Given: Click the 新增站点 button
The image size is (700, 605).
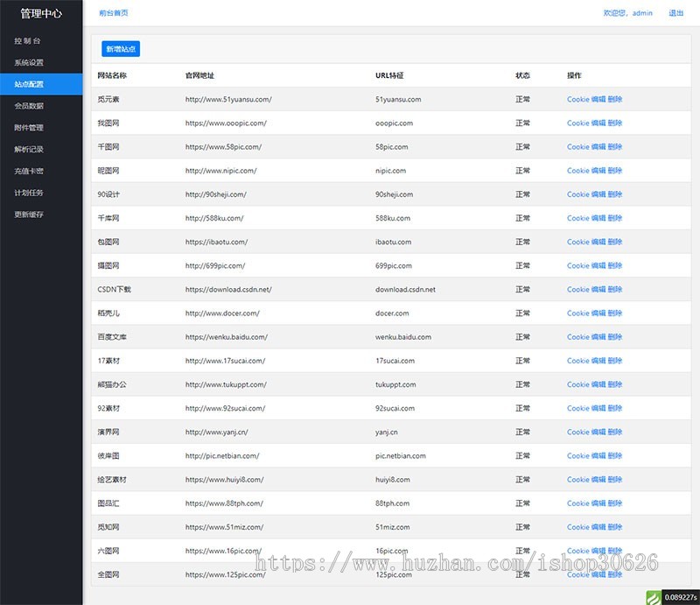Looking at the screenshot, I should click(121, 49).
